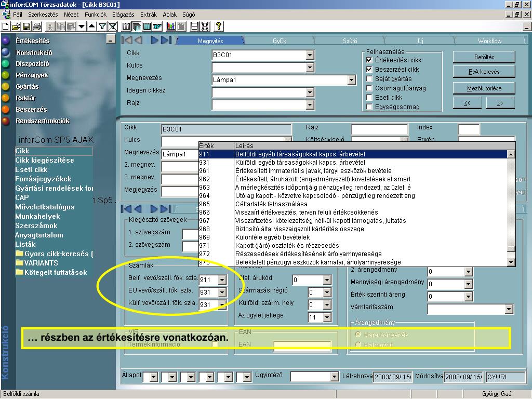Image resolution: width=532 pixels, height=399 pixels.
Task: Open the Rendszerfunkciók module orb
Action: click(x=6, y=121)
